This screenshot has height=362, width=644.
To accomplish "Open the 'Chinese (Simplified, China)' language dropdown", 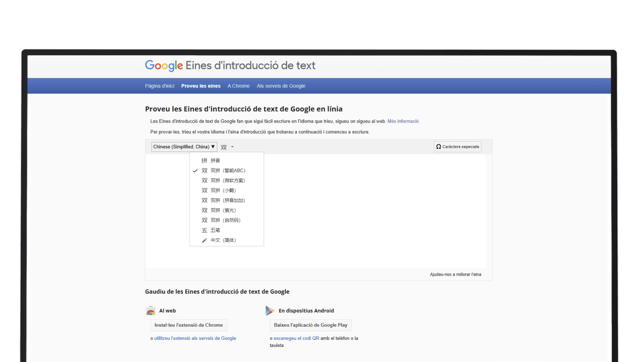I will (x=184, y=146).
